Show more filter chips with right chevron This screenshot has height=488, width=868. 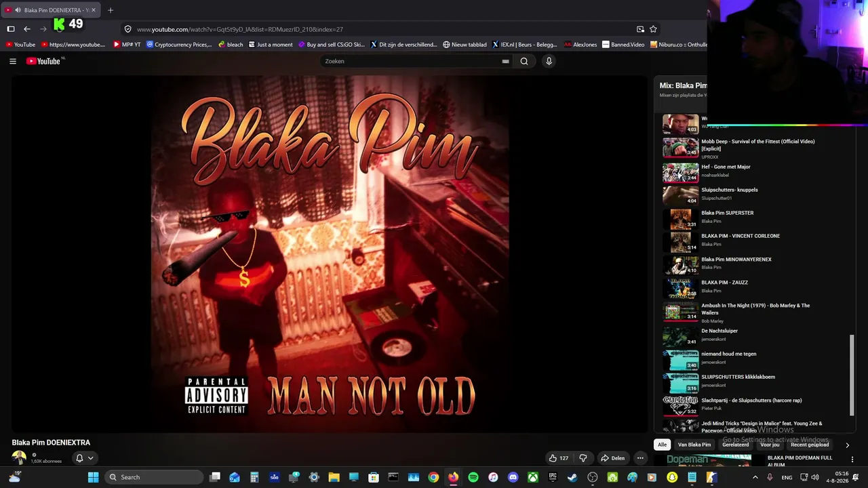[x=847, y=445]
